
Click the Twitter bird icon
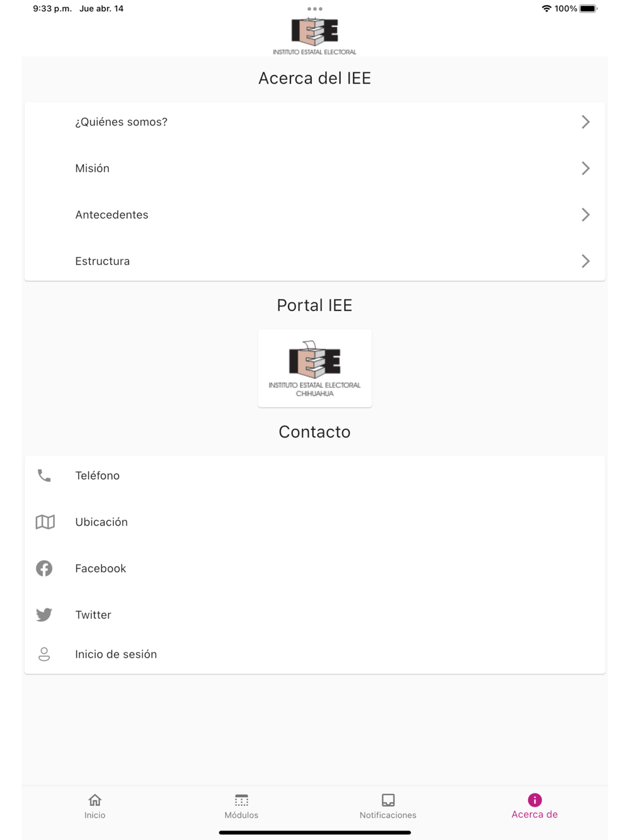tap(44, 615)
